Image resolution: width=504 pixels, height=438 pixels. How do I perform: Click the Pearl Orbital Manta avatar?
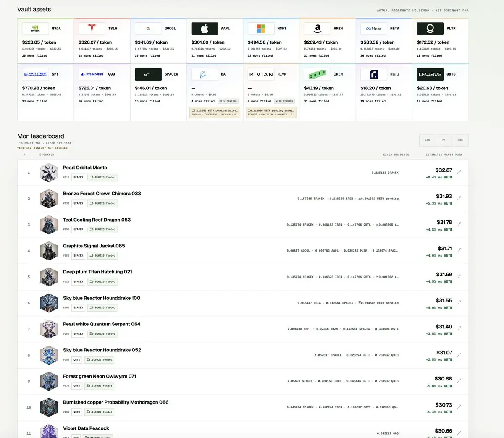tap(49, 173)
